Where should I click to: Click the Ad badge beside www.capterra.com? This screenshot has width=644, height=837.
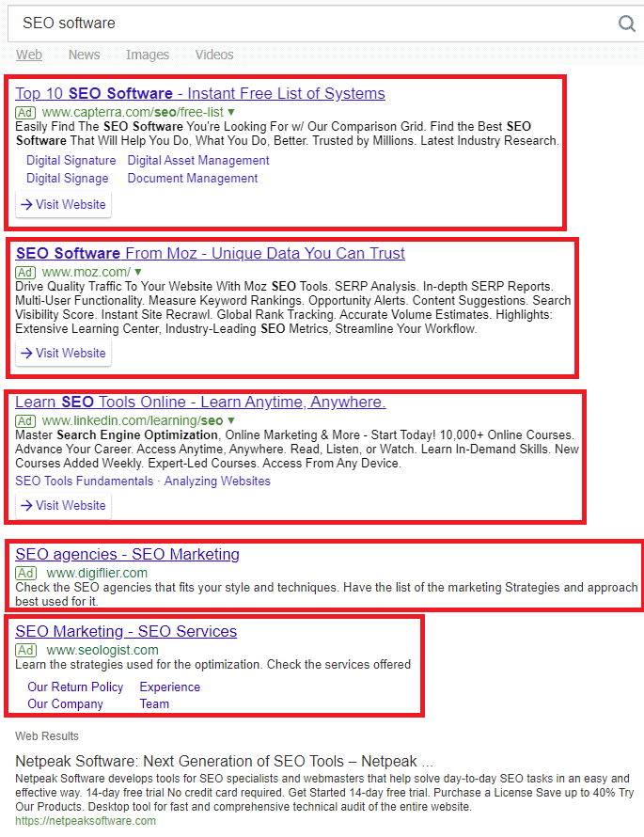coord(25,113)
